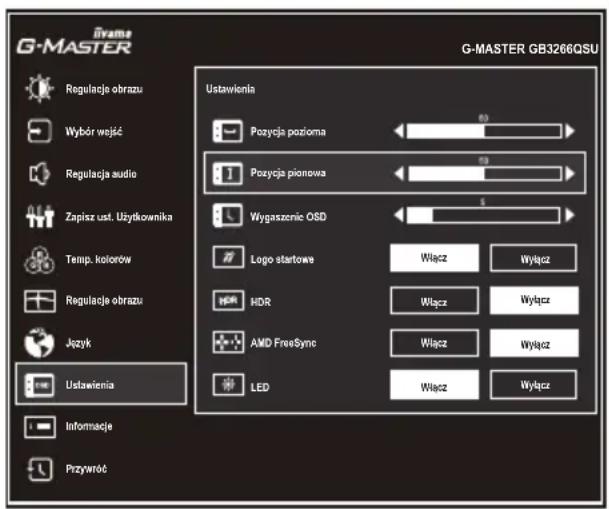This screenshot has width=609, height=509.
Task: Decrease Wygaszenie OSD with left arrow
Action: [x=399, y=215]
